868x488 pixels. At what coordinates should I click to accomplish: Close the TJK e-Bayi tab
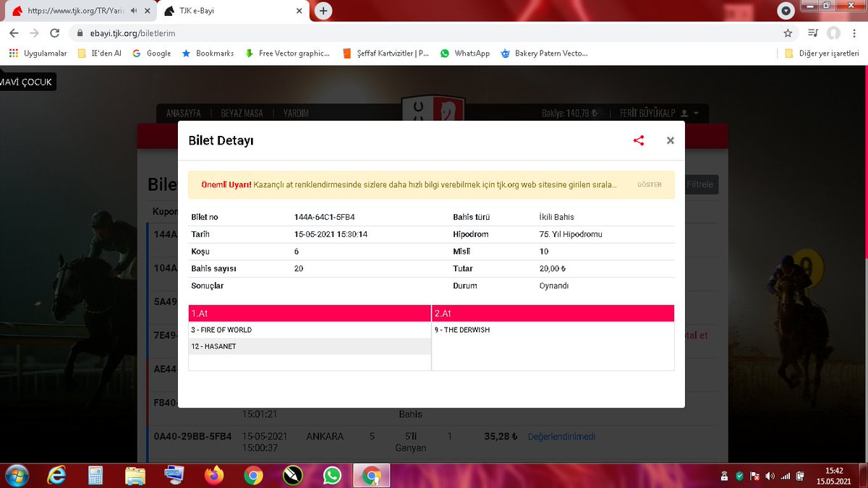(x=298, y=11)
